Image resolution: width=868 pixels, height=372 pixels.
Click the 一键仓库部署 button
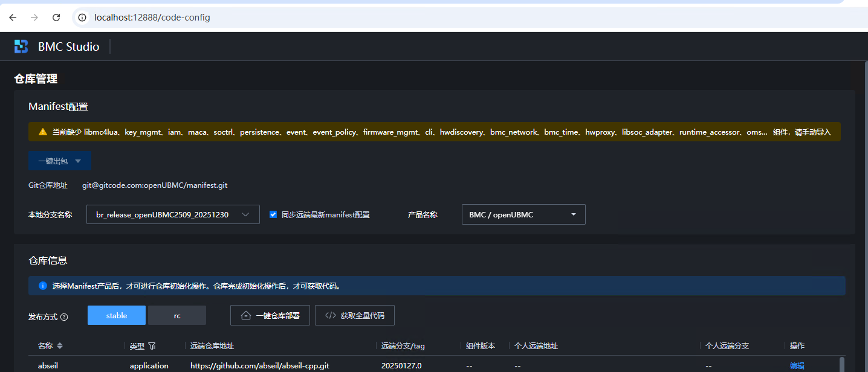270,315
